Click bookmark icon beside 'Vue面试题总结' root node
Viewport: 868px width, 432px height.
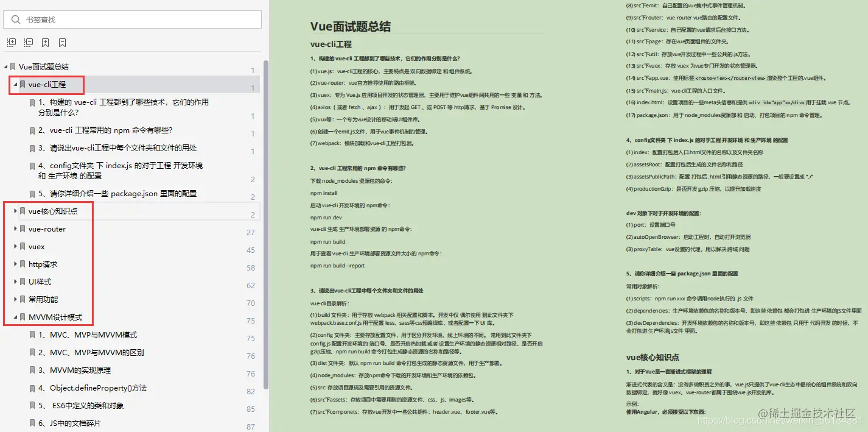pos(13,66)
